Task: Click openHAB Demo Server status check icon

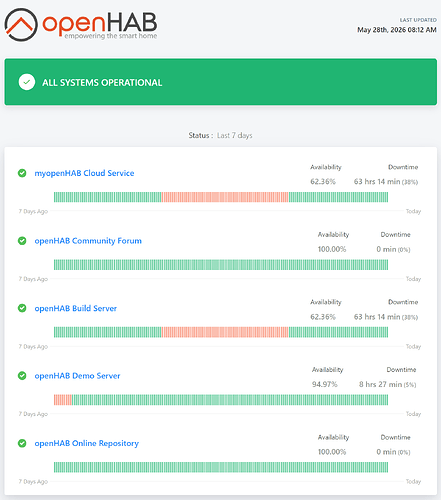Action: point(22,376)
